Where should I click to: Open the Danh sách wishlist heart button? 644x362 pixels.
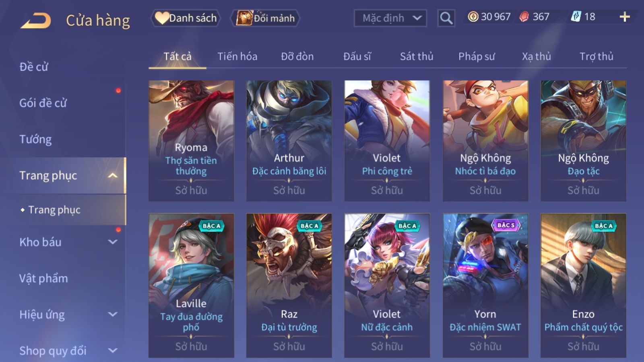[186, 18]
